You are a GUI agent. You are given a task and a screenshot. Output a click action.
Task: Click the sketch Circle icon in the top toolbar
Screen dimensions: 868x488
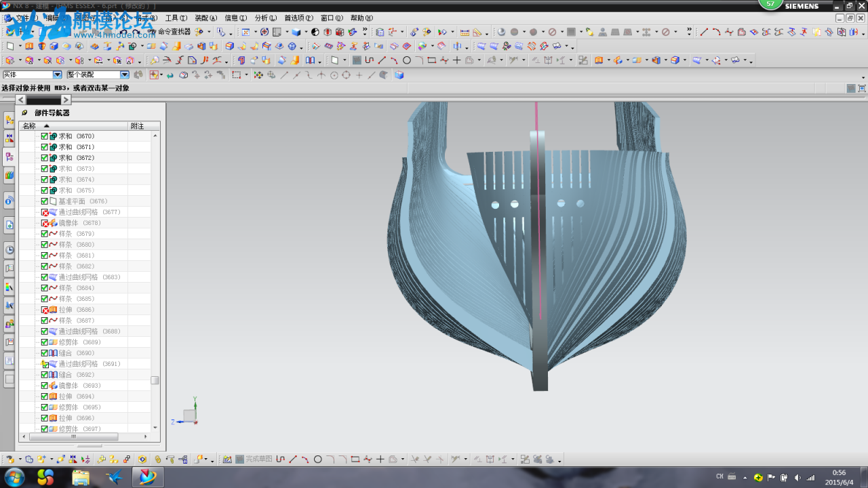point(406,60)
